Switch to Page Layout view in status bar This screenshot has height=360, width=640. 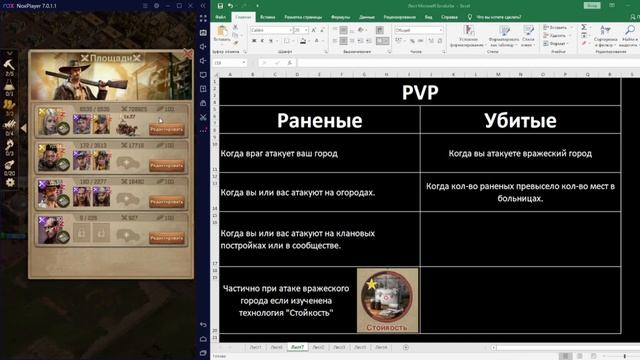tap(580, 356)
